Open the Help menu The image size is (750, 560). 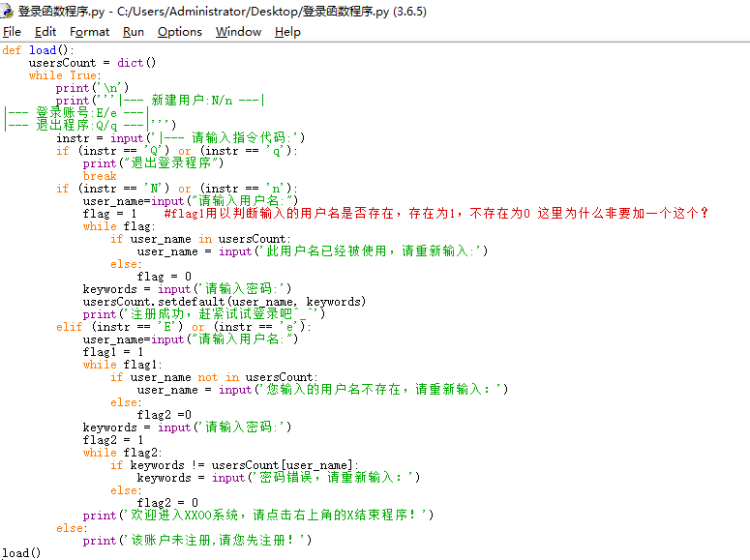coord(287,32)
